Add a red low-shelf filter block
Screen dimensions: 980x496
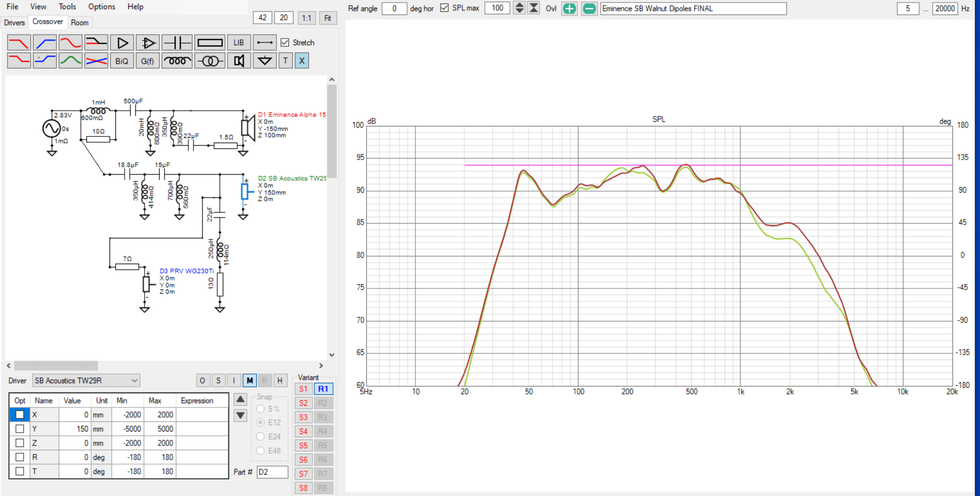(x=19, y=61)
